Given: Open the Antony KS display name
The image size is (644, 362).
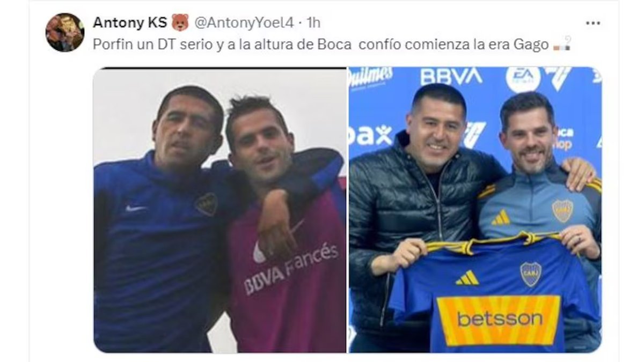Looking at the screenshot, I should pyautogui.click(x=129, y=23).
